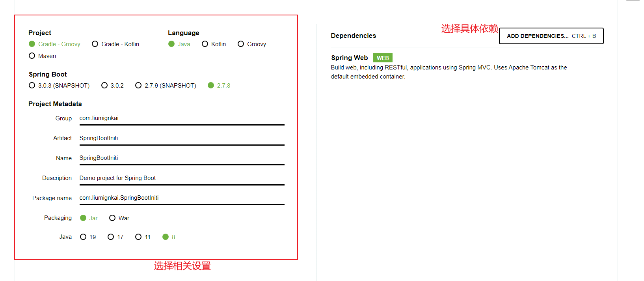644x281 pixels.
Task: Choose Spring Boot 3.0.3 (SNAPSHOT)
Action: [x=32, y=86]
